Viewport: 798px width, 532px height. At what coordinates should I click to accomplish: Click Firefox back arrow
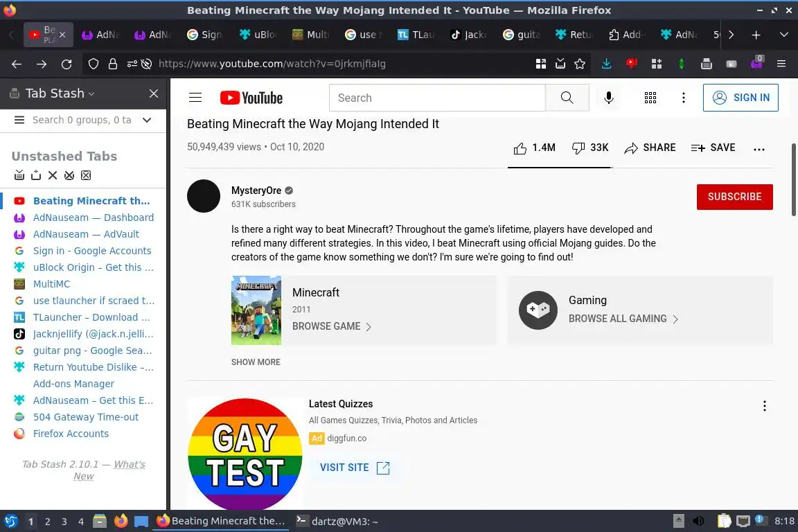17,64
